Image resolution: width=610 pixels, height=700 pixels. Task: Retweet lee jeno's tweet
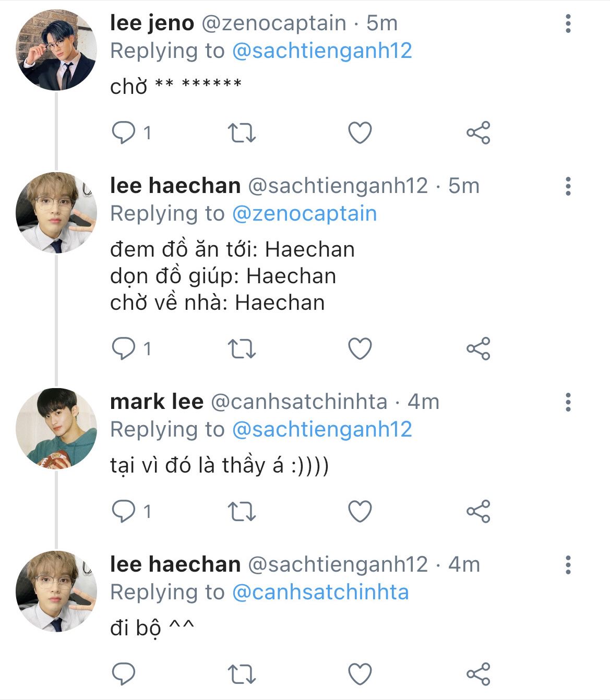[242, 132]
